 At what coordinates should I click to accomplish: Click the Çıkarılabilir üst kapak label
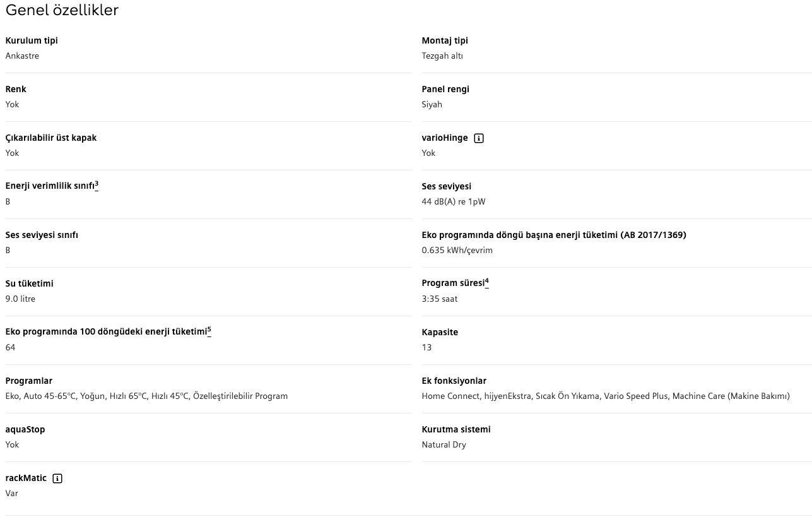(51, 138)
